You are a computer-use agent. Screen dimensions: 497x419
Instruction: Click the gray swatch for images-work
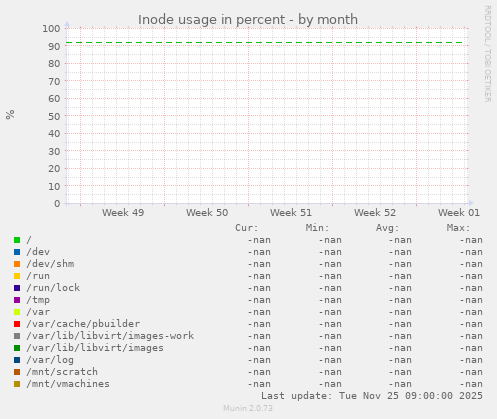17,336
